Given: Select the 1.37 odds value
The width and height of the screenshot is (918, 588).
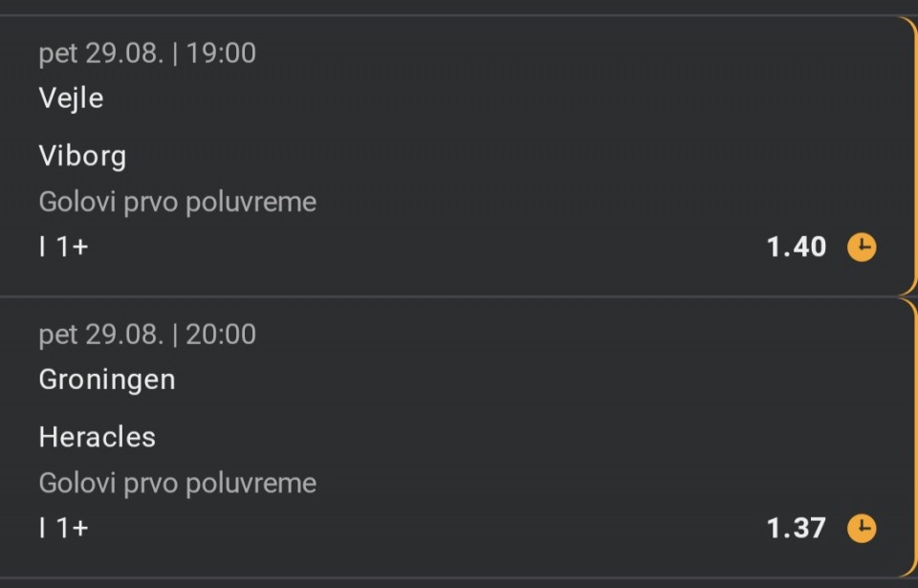Looking at the screenshot, I should click(797, 529).
